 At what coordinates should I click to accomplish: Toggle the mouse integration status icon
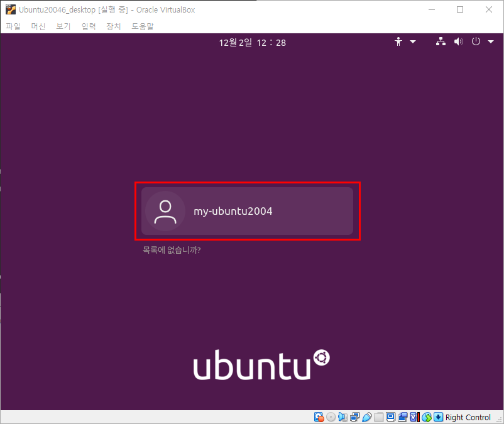pyautogui.click(x=427, y=417)
